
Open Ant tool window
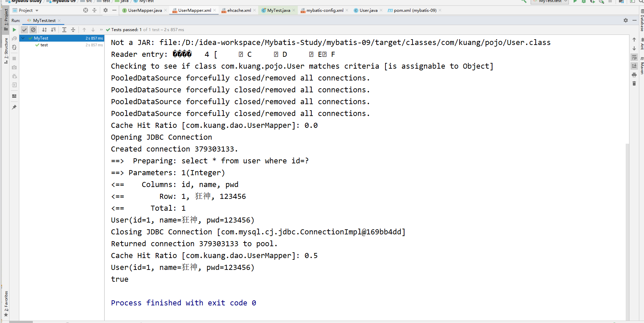click(642, 44)
